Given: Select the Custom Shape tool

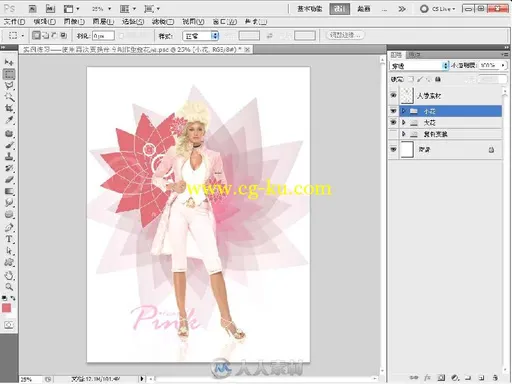Looking at the screenshot, I should tap(9, 262).
